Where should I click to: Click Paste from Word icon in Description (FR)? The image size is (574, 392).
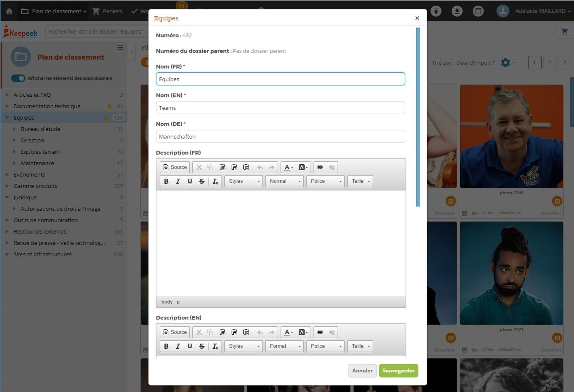[x=246, y=167]
